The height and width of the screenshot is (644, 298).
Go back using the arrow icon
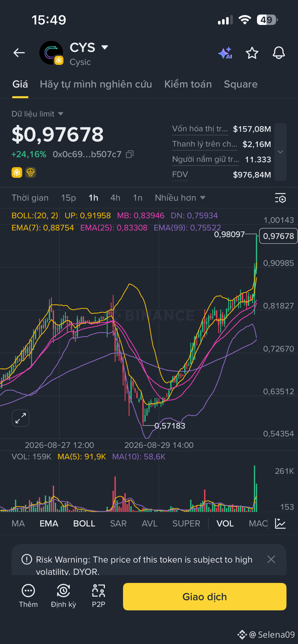click(19, 53)
